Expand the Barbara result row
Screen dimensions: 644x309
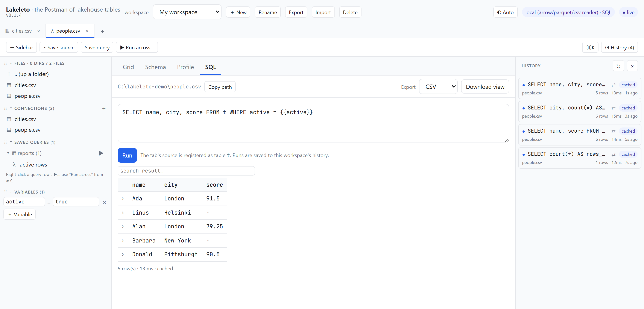[123, 241]
